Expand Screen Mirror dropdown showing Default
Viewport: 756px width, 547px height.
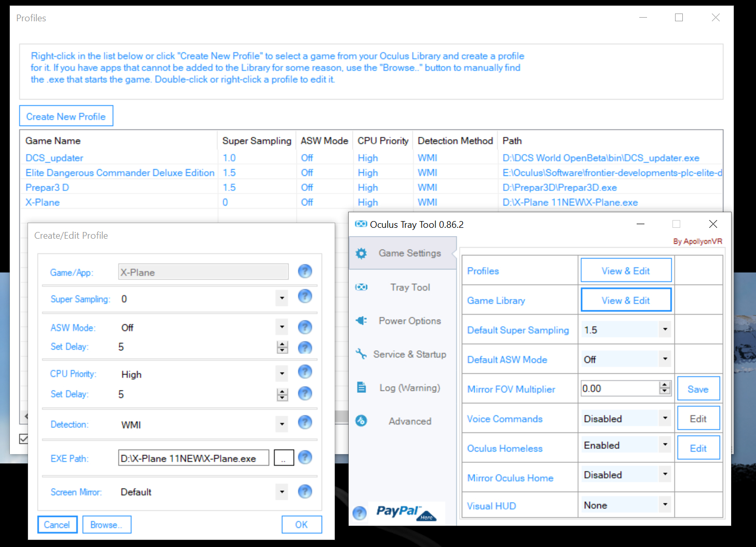(282, 491)
